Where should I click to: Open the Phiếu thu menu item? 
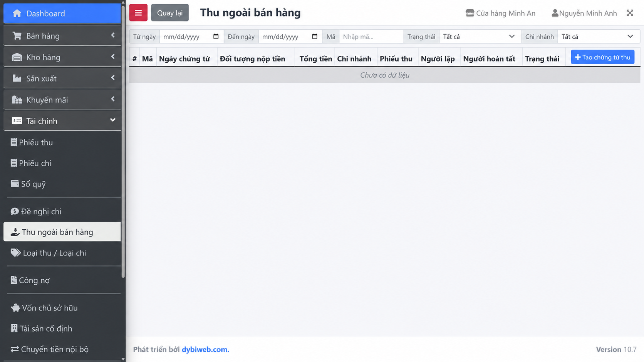coord(62,142)
